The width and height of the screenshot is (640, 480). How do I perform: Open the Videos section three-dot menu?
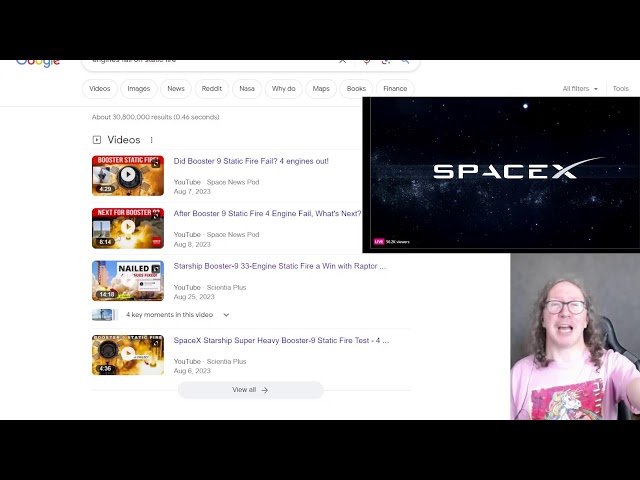(151, 140)
